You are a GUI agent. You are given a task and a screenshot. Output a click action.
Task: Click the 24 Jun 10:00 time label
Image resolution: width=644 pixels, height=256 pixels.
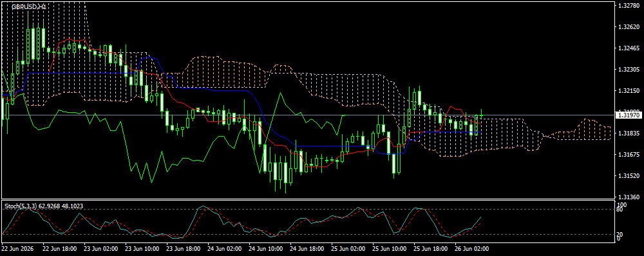[x=266, y=249]
